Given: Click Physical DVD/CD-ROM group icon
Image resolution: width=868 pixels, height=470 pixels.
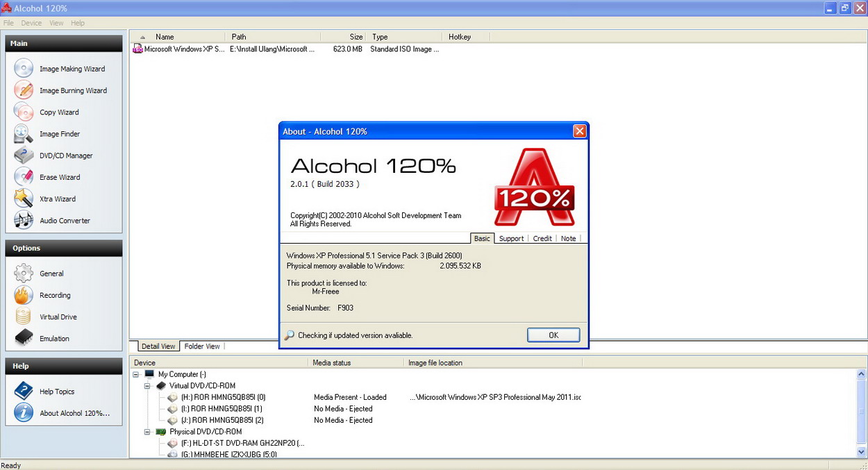Looking at the screenshot, I should pyautogui.click(x=161, y=432).
